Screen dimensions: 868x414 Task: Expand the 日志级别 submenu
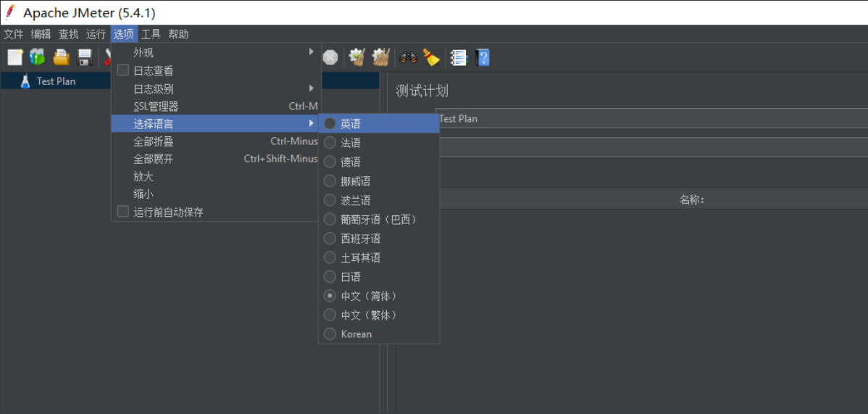[216, 88]
